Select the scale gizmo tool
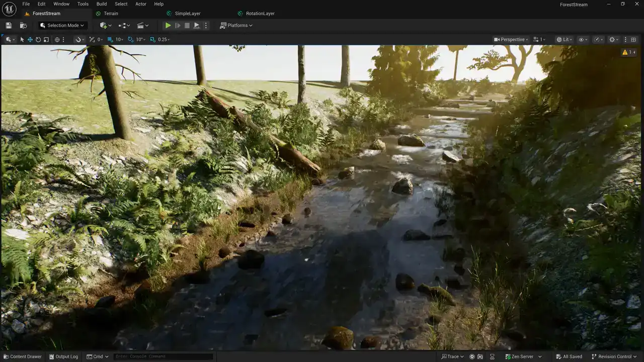 (x=46, y=39)
